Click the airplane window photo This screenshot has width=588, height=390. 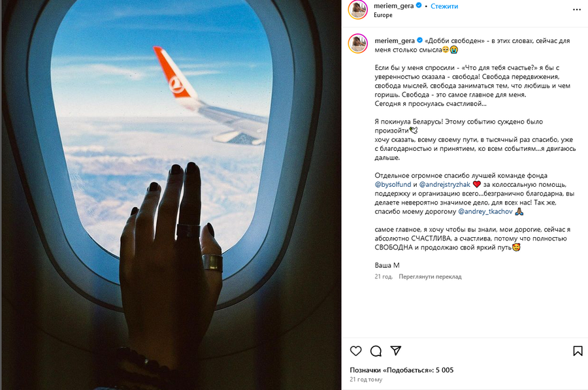point(171,195)
